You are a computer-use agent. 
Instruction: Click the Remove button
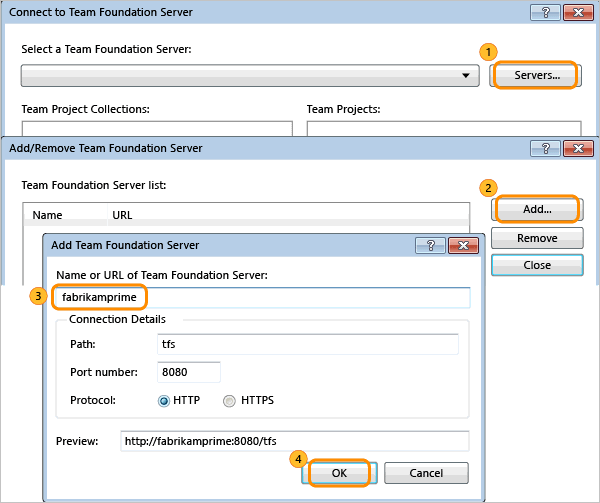coord(537,238)
